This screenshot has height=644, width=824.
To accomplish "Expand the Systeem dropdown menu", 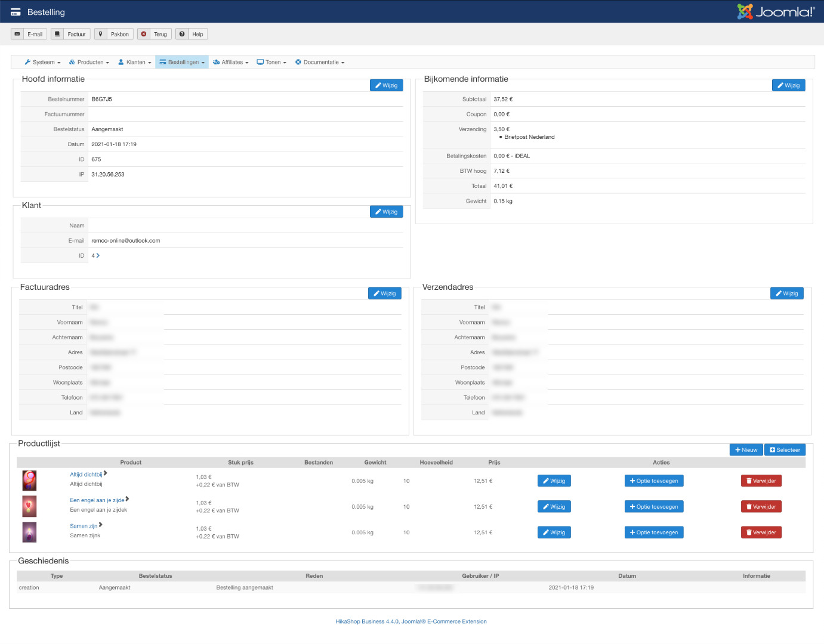I will [x=42, y=62].
